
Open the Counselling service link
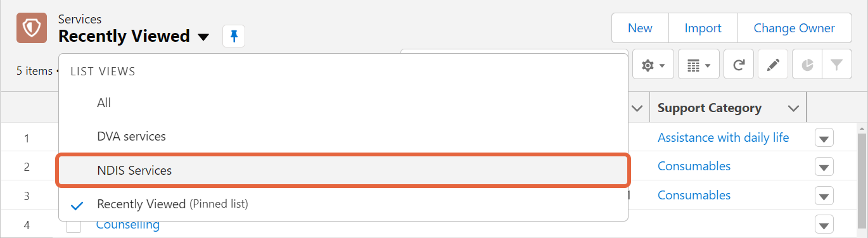coord(128,225)
